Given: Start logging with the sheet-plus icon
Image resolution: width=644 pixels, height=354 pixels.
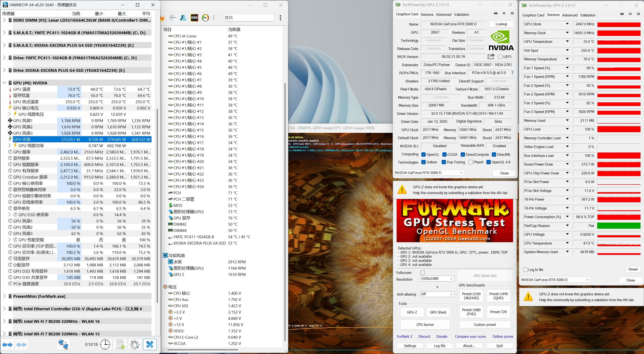Looking at the screenshot, I should [120, 344].
